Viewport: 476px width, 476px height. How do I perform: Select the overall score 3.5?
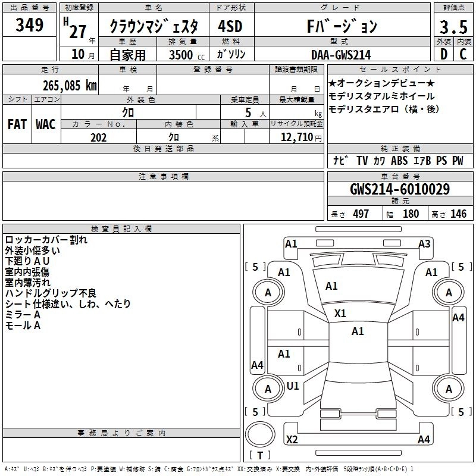pyautogui.click(x=453, y=27)
